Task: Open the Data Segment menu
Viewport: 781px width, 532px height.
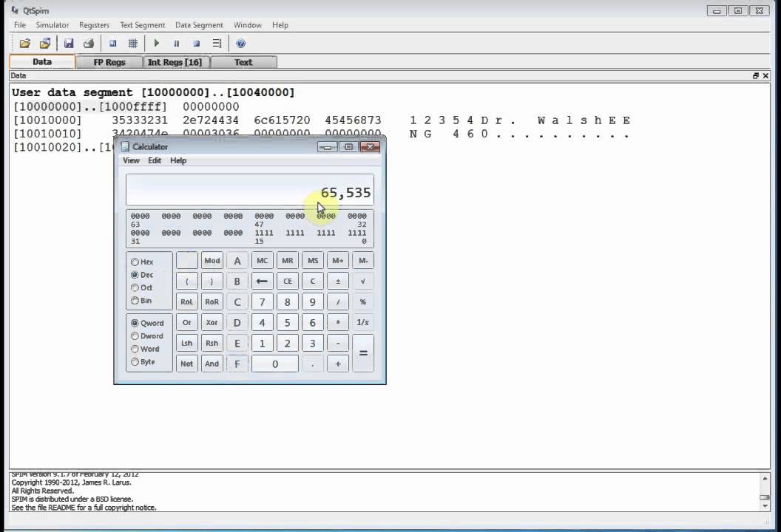Action: [x=199, y=25]
